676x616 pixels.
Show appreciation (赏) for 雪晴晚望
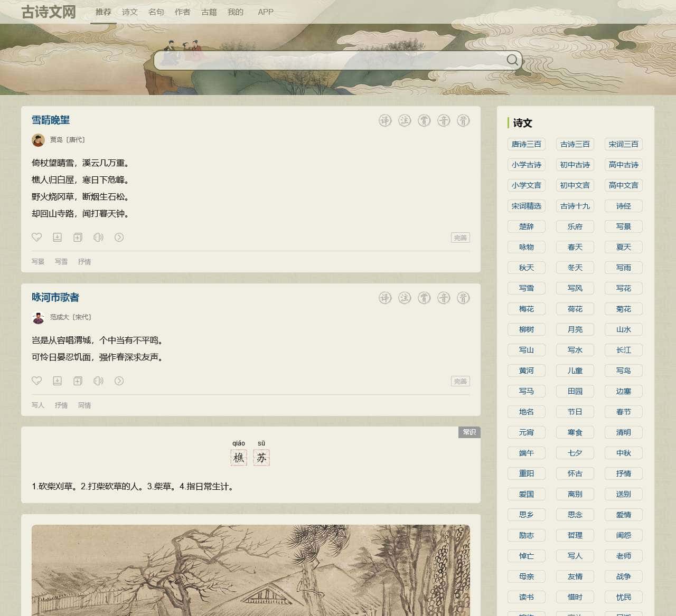424,121
